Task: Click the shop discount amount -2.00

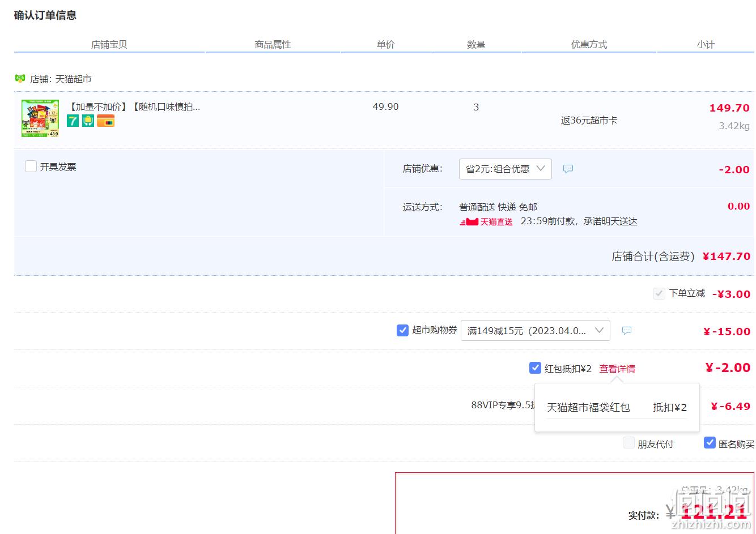Action: click(734, 169)
